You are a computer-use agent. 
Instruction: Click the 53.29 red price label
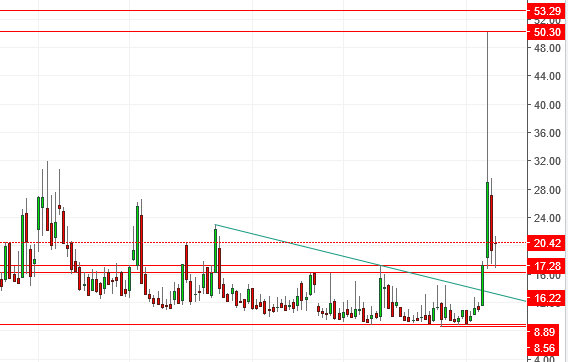tap(547, 11)
